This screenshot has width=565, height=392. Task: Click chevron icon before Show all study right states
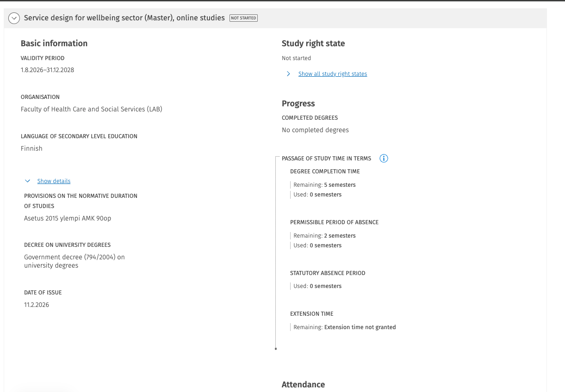tap(288, 74)
